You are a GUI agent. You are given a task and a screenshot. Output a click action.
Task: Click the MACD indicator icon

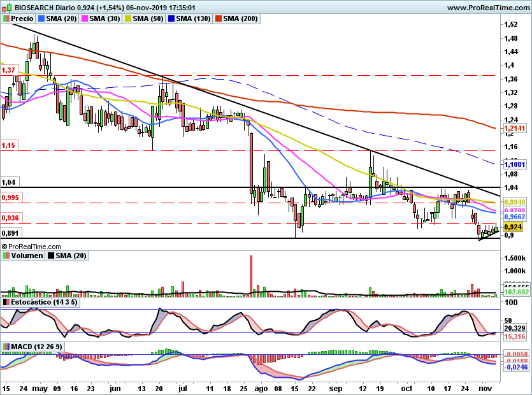(x=6, y=347)
